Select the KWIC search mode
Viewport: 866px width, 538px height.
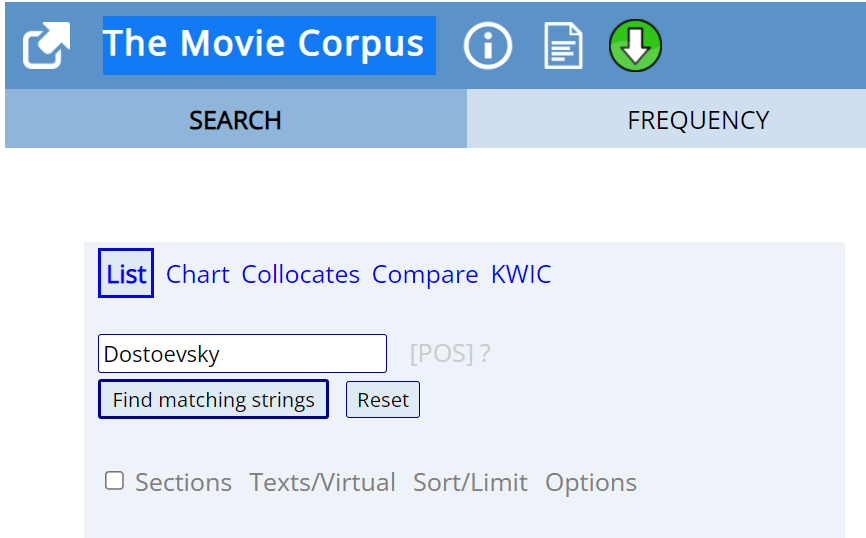pyautogui.click(x=520, y=274)
